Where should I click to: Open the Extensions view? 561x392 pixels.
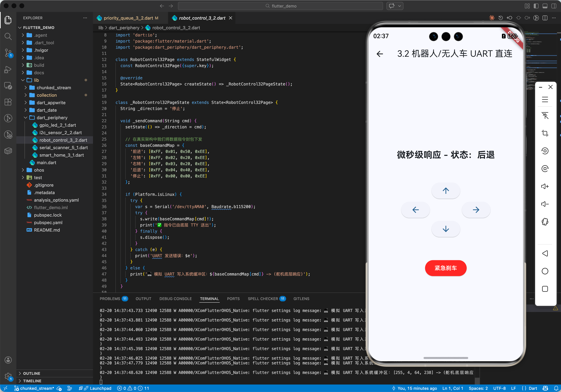click(x=8, y=102)
